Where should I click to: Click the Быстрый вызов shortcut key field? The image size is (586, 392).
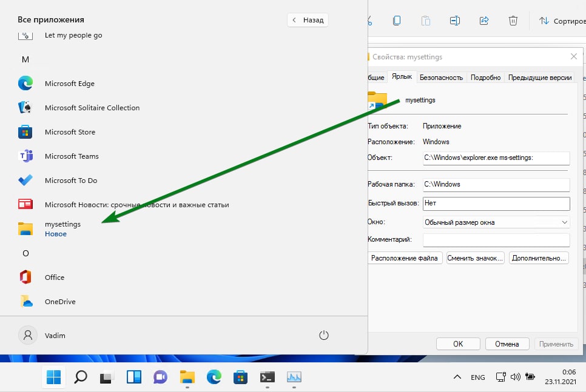click(496, 204)
